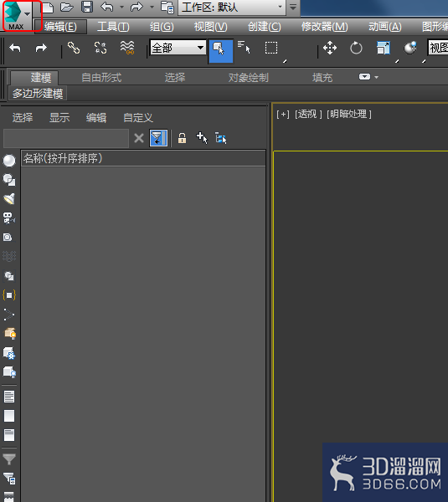Toggle display shapes filter icon
Viewport: 448px width, 502px height.
coord(9,180)
